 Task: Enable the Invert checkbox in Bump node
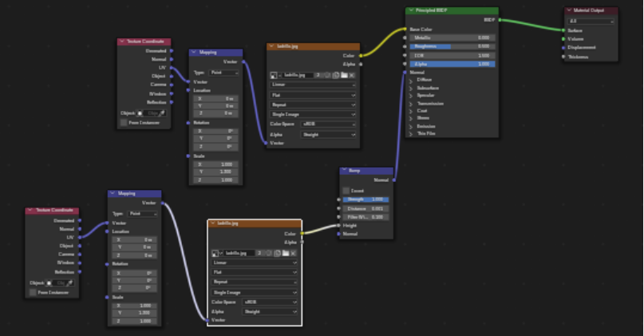point(346,191)
